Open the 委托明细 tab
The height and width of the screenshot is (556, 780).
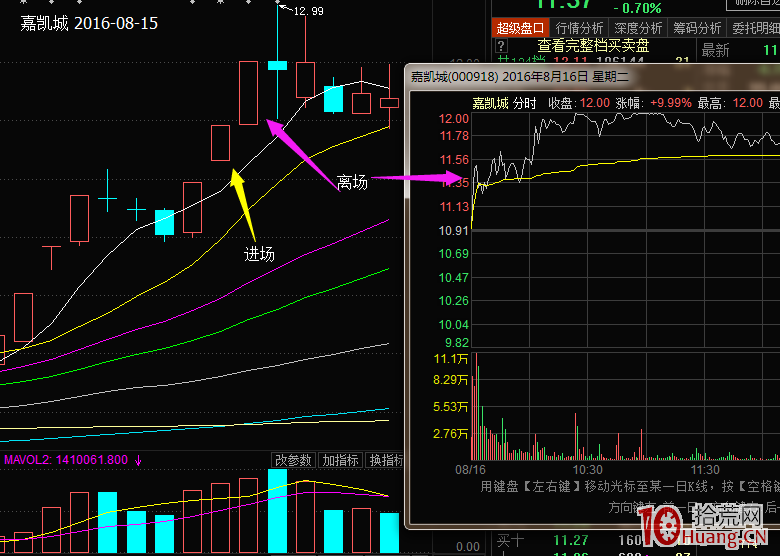point(754,28)
